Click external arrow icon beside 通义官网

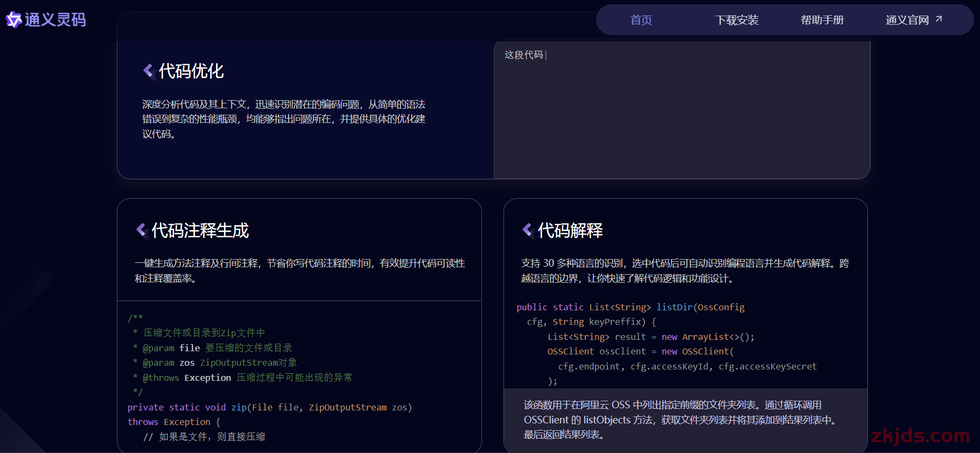[939, 19]
